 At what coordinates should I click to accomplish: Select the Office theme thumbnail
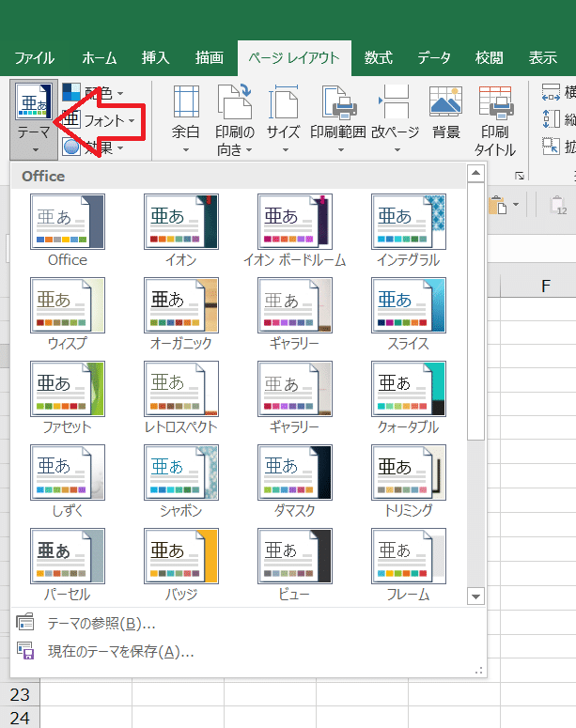(x=68, y=222)
